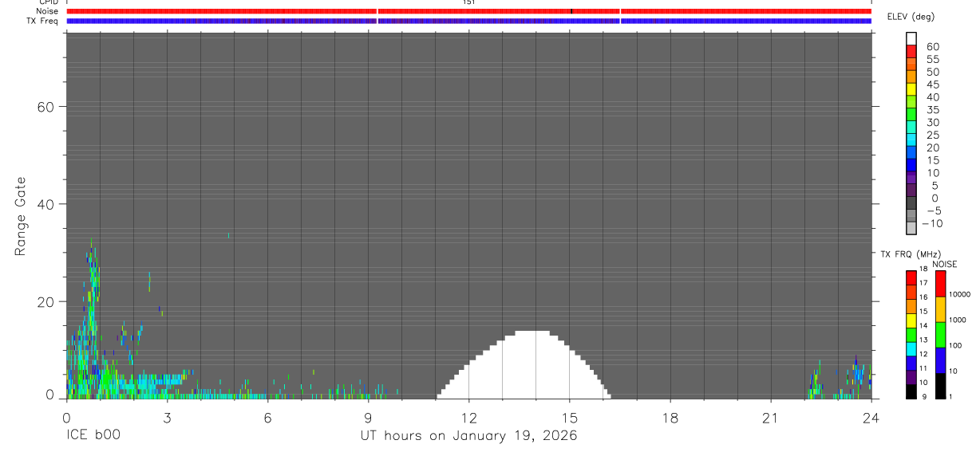Viewport: 980px width, 452px height.
Task: Click the "ELEV (deg)" legend title
Action: pos(911,17)
